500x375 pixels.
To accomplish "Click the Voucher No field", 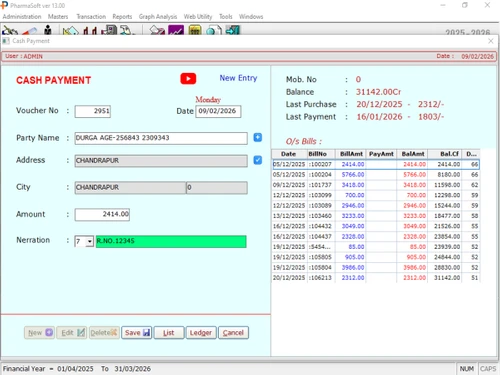I will (x=93, y=111).
